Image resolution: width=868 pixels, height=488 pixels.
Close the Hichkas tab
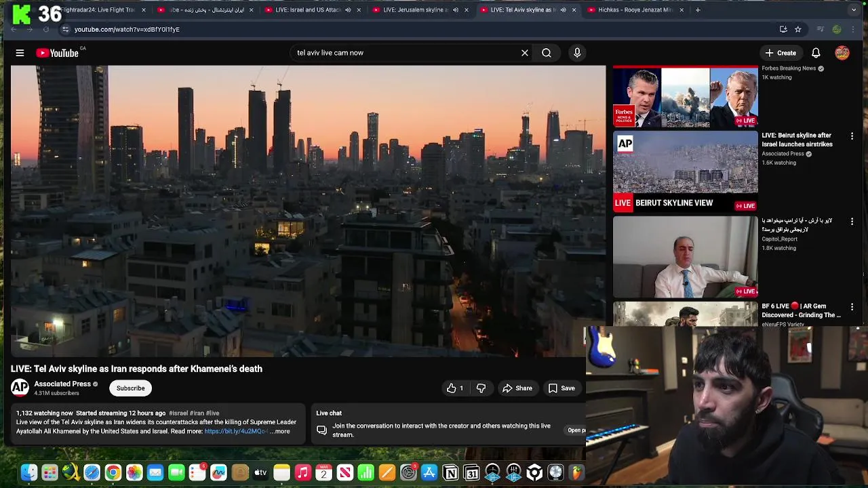coord(681,10)
